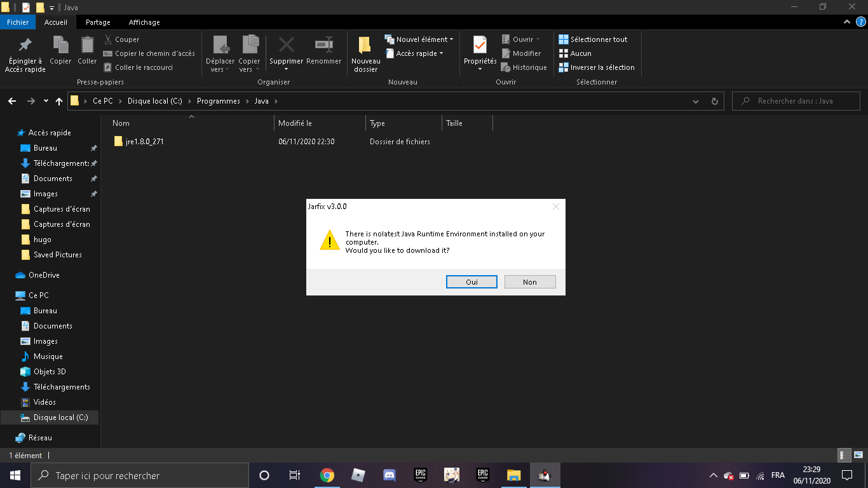Open Copier vers dropdown
Image resolution: width=868 pixels, height=488 pixels.
pyautogui.click(x=249, y=55)
